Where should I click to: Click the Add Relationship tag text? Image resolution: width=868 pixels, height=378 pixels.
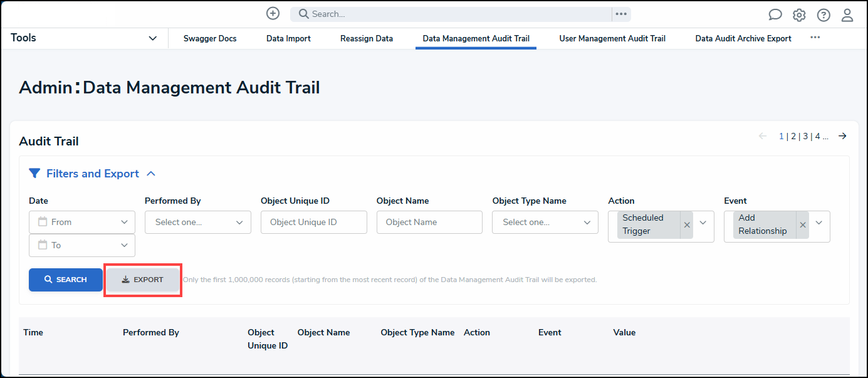tap(763, 224)
